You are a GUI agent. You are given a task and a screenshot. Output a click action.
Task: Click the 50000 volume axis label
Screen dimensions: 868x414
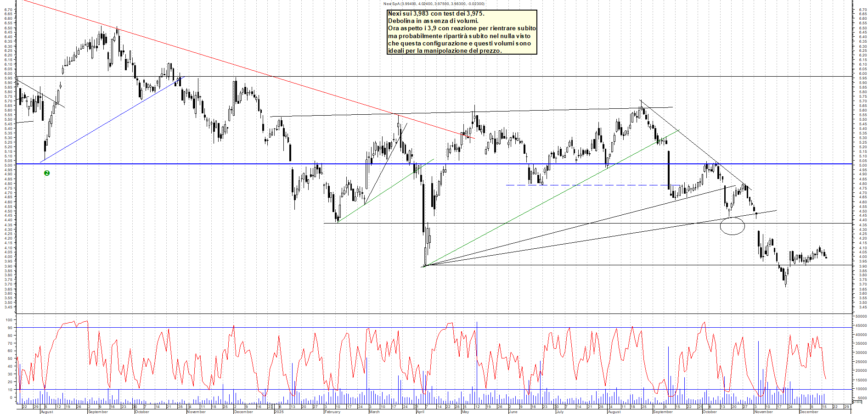860,316
